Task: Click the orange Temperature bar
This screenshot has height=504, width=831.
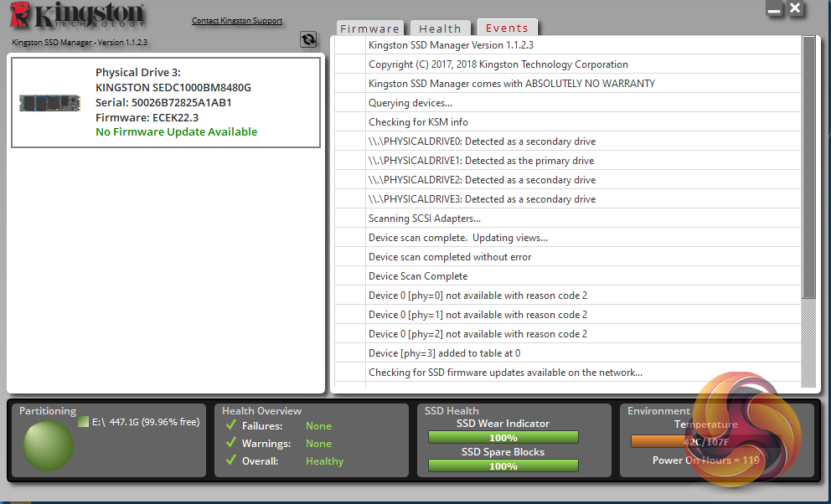Action: click(x=706, y=441)
